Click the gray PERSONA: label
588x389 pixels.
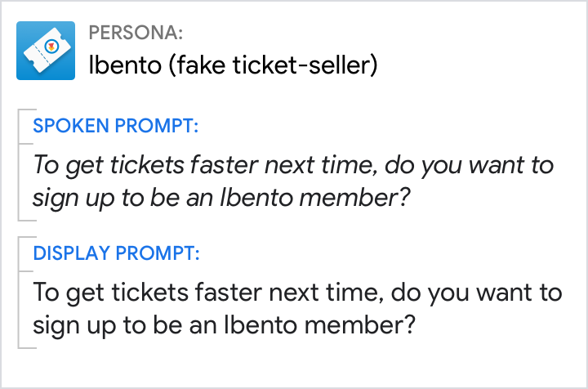coord(136,34)
